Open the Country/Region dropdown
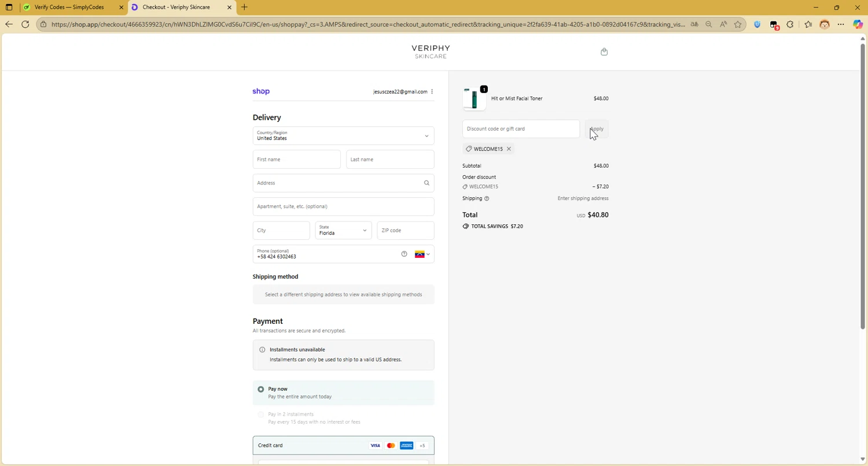This screenshot has height=466, width=868. 343,136
